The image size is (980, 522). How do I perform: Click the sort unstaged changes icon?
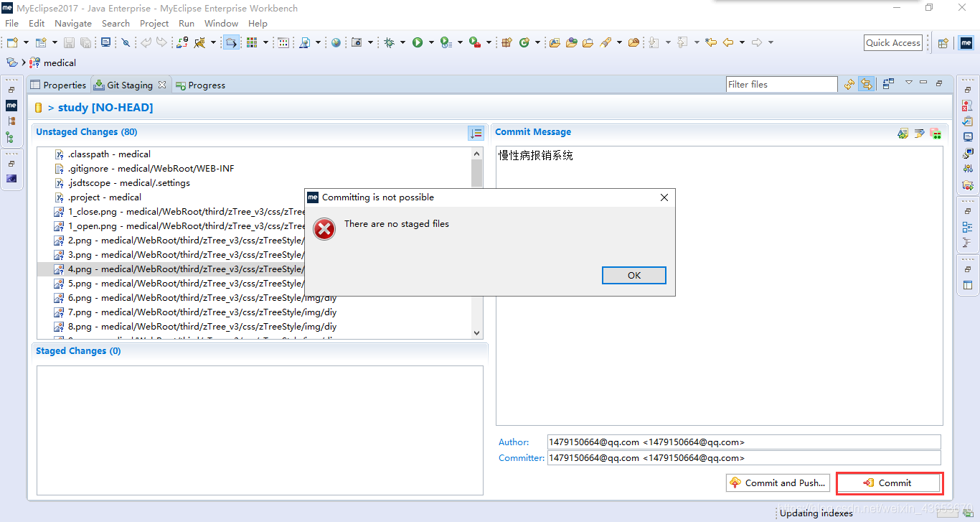click(x=476, y=133)
